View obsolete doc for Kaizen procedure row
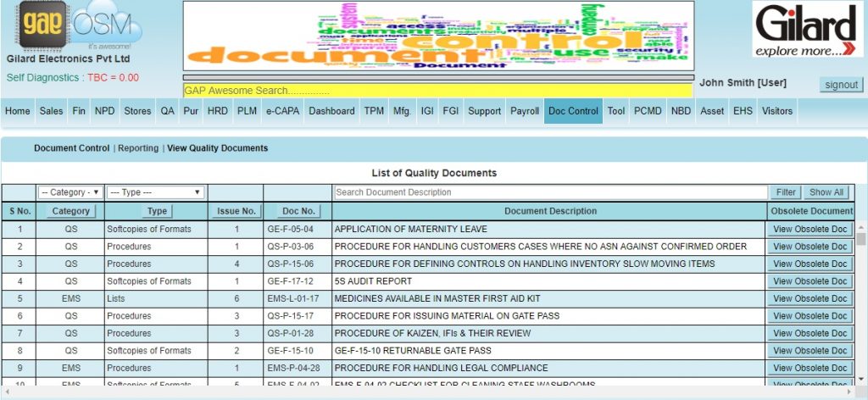 click(x=810, y=333)
